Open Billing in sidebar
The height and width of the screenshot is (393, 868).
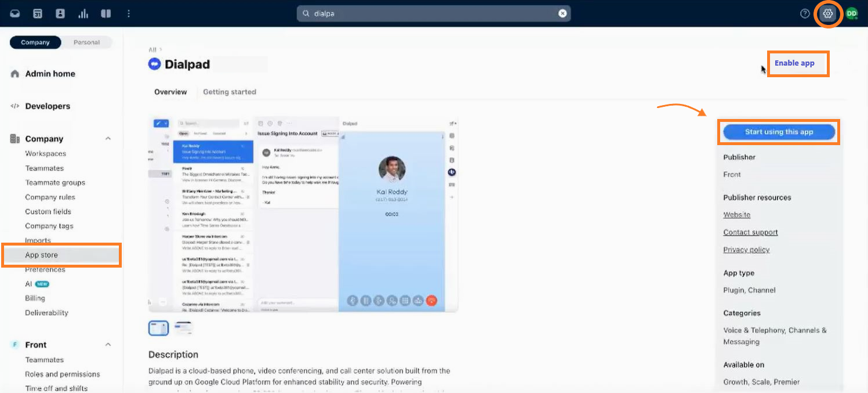[35, 298]
